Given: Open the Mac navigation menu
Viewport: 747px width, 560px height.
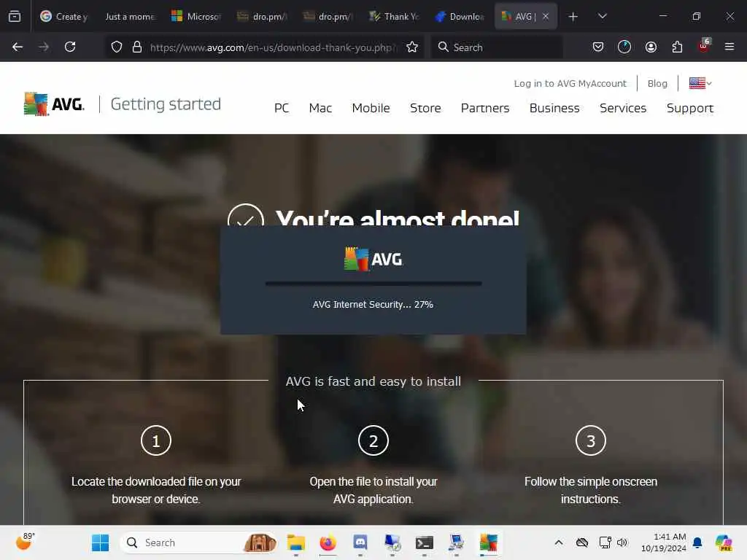Looking at the screenshot, I should click(x=320, y=108).
